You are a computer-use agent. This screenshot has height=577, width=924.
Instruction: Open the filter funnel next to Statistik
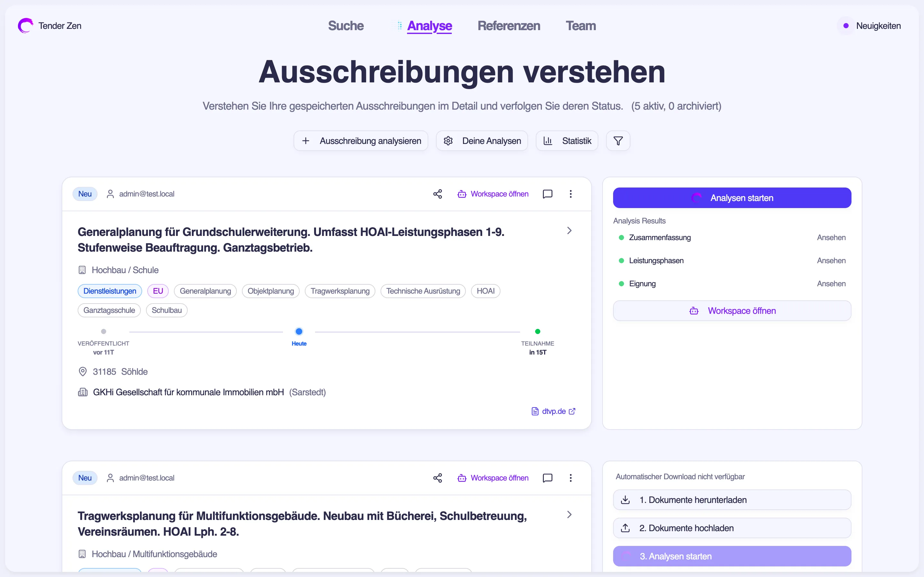coord(618,140)
